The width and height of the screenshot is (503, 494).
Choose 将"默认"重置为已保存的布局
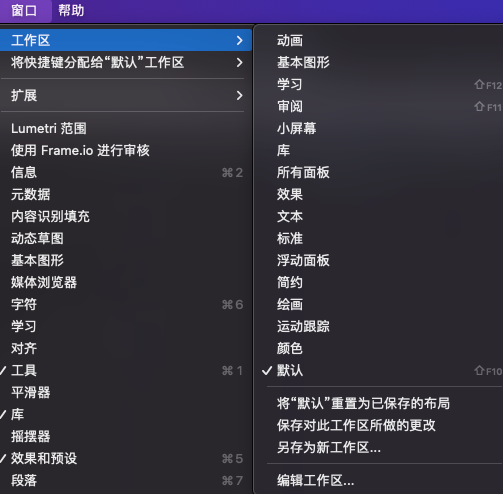tap(379, 403)
